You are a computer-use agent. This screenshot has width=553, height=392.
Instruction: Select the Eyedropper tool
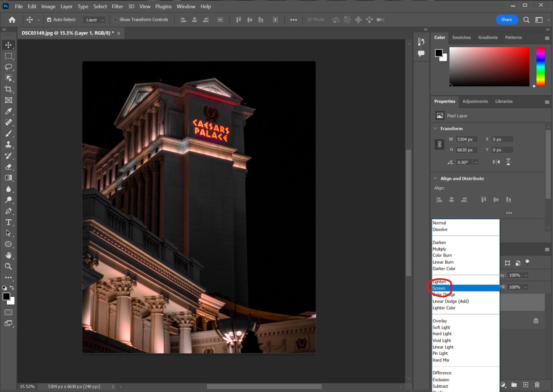[x=8, y=111]
